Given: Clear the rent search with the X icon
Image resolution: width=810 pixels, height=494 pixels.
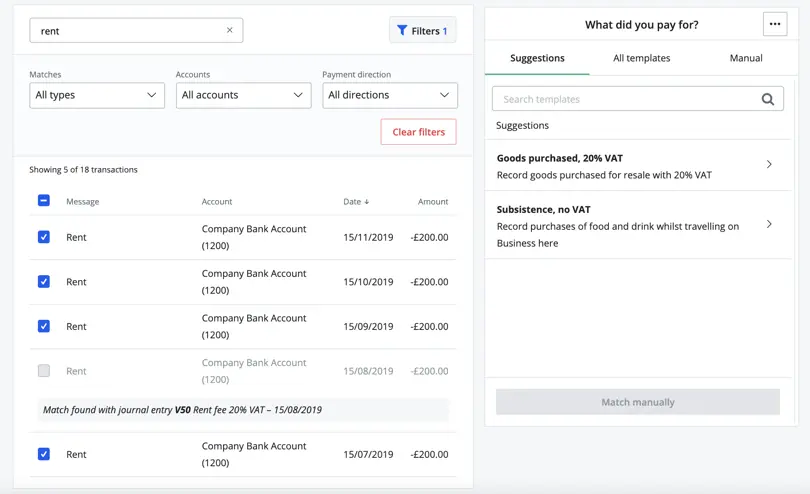Looking at the screenshot, I should click(229, 30).
